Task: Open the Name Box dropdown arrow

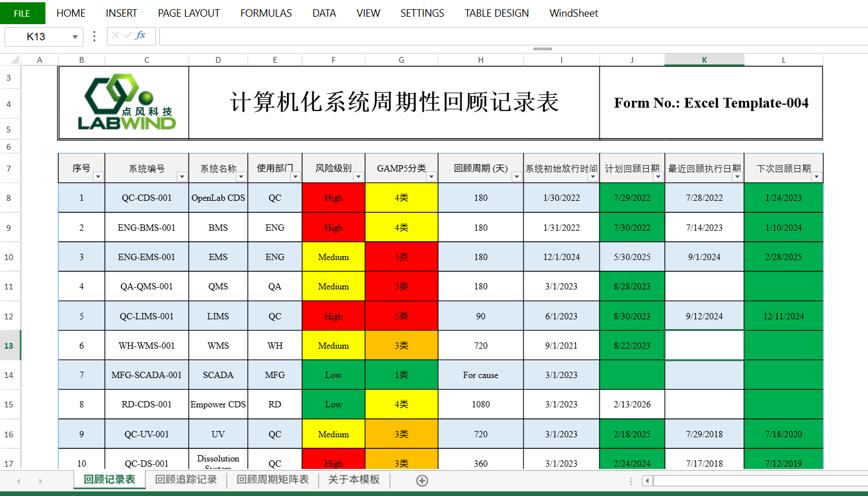Action: 75,37
